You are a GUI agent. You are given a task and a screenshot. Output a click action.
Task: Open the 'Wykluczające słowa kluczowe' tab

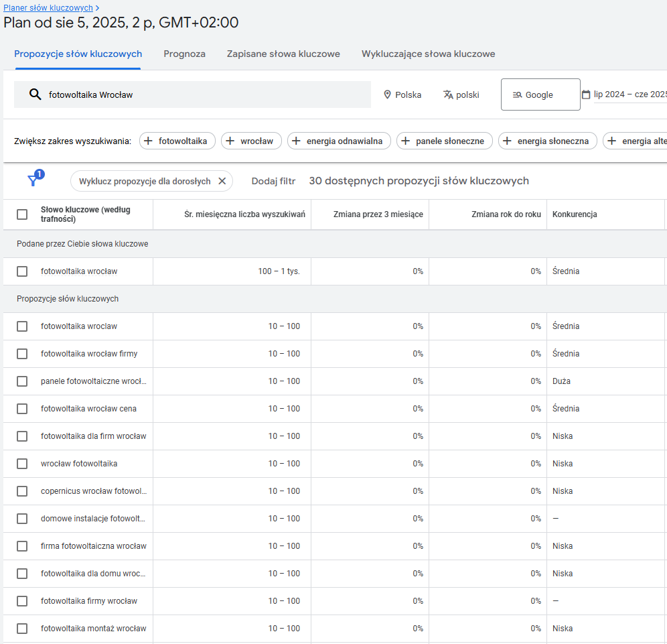click(x=429, y=54)
